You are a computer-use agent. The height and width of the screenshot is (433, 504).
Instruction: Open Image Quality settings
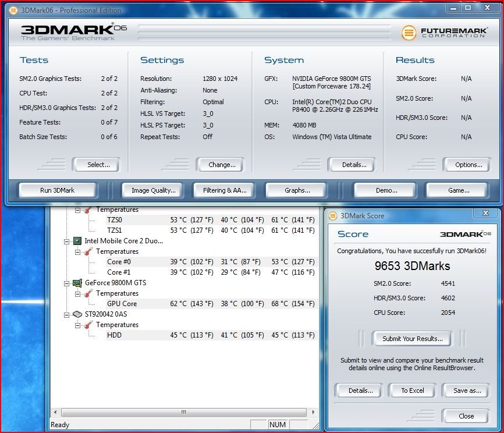tap(153, 190)
